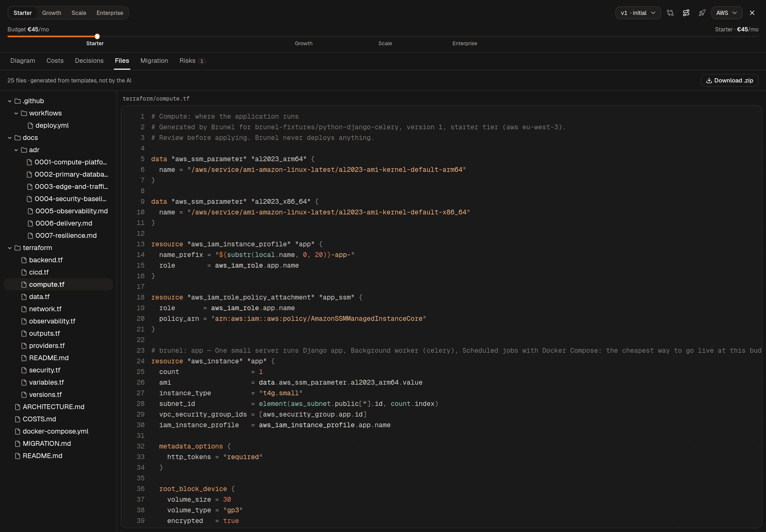Collapse the .github folder chevron
This screenshot has height=532, width=766.
pos(10,101)
